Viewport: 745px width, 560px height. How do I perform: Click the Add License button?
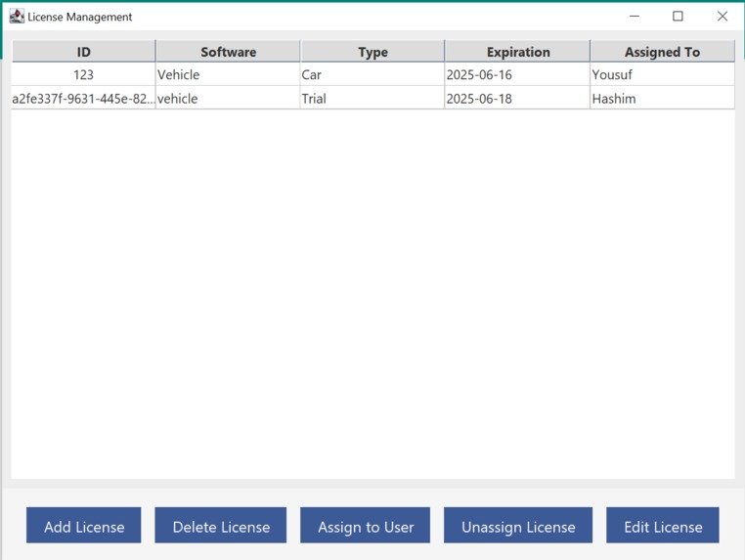click(84, 526)
